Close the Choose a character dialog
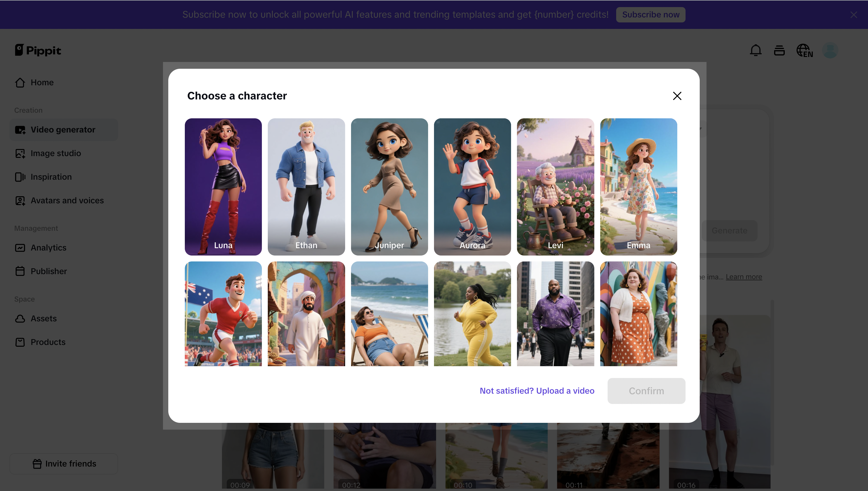868x491 pixels. coord(677,96)
